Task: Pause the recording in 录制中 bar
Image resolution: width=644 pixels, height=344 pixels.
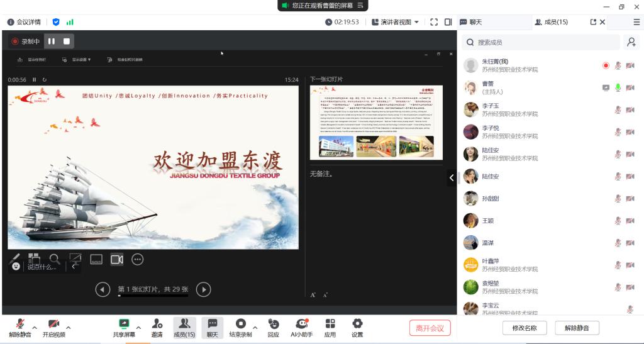Action: point(52,41)
